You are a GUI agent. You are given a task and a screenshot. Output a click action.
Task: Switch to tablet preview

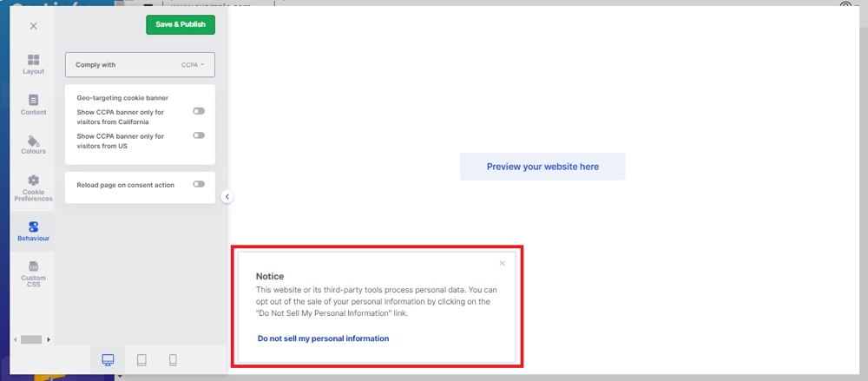point(141,360)
